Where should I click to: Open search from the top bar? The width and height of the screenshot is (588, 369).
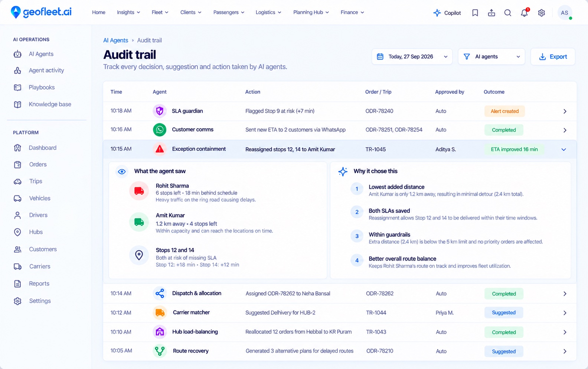point(508,13)
